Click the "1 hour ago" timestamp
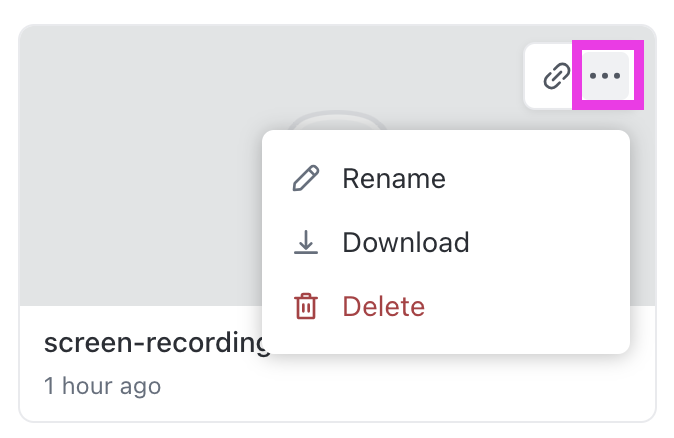The height and width of the screenshot is (438, 674). [102, 385]
